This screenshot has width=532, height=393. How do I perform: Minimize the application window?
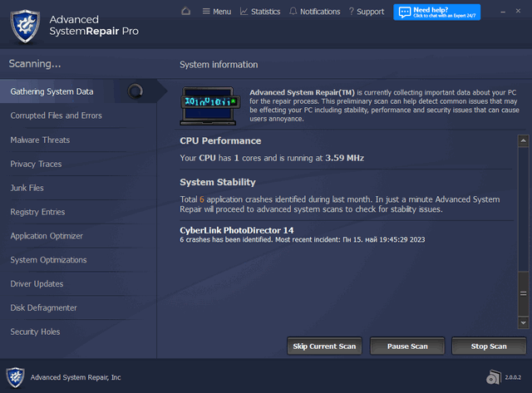click(503, 12)
